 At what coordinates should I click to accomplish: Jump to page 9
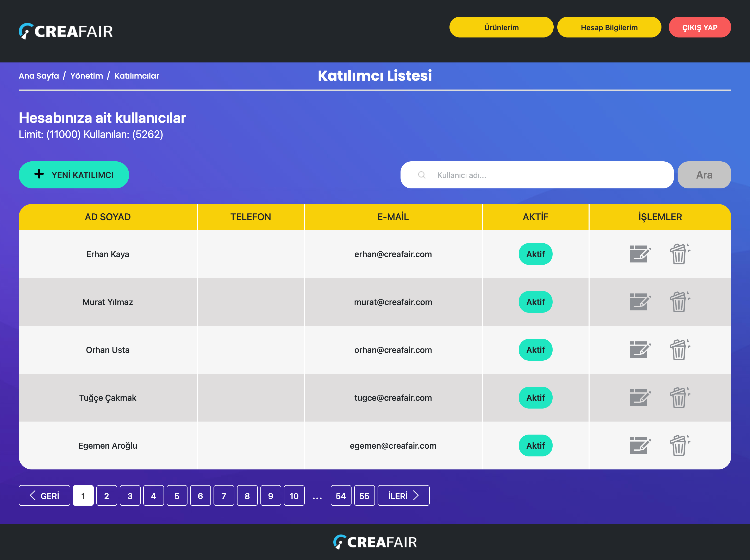[270, 495]
